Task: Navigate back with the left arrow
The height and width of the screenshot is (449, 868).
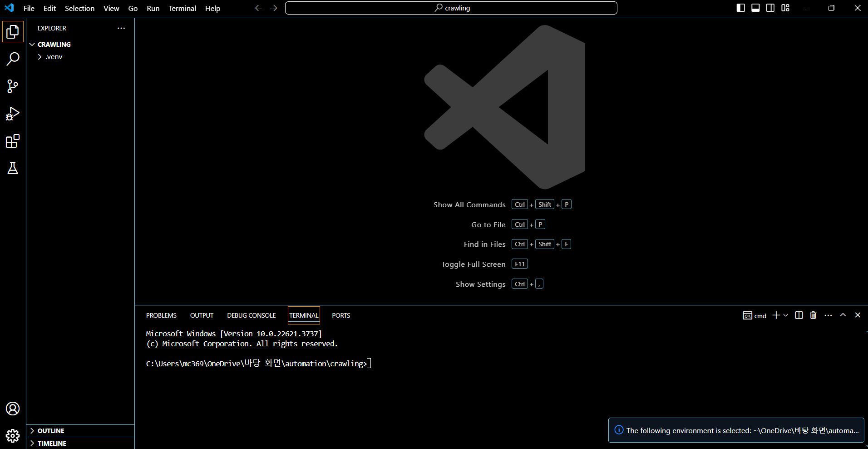Action: 259,8
